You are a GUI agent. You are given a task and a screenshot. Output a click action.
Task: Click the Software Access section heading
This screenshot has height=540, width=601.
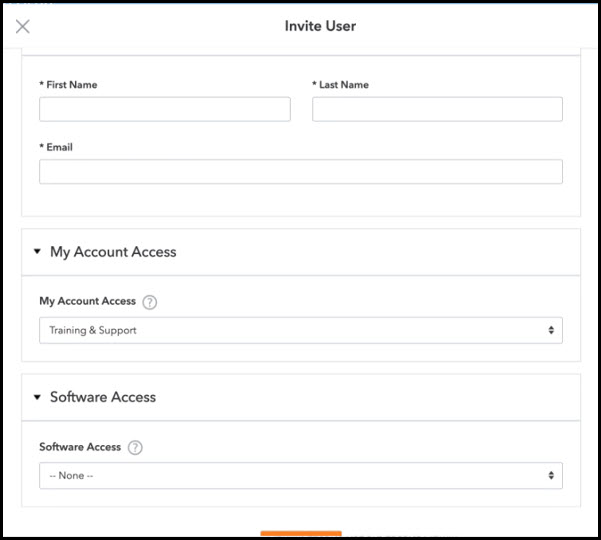[x=103, y=397]
